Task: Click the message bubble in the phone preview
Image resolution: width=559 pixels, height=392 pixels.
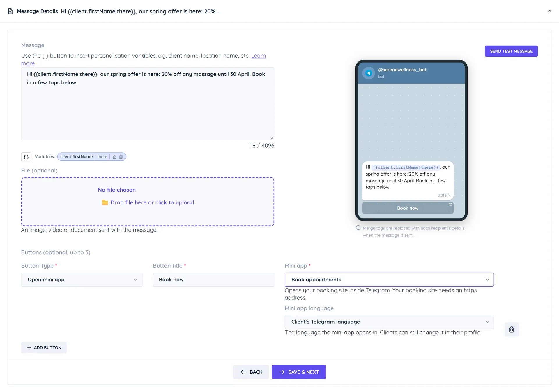Action: point(408,181)
